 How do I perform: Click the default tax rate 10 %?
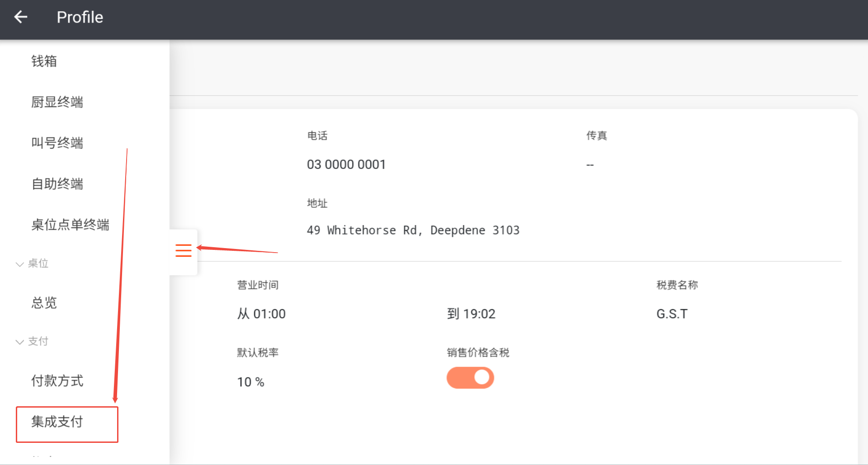[250, 382]
